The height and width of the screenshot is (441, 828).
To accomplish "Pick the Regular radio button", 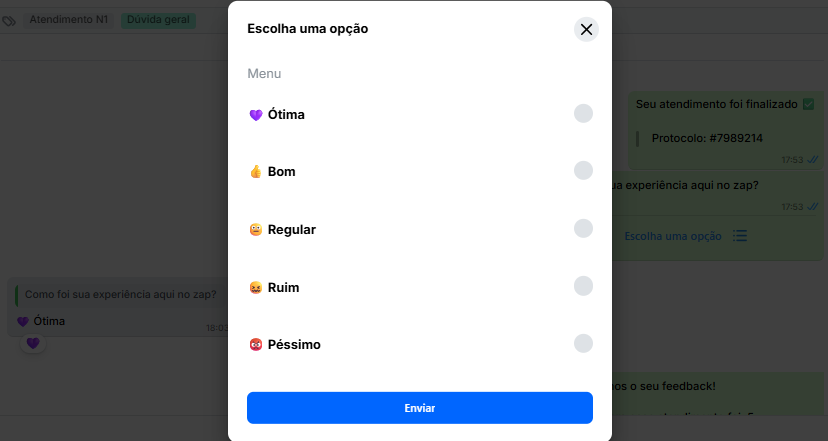I will (583, 229).
